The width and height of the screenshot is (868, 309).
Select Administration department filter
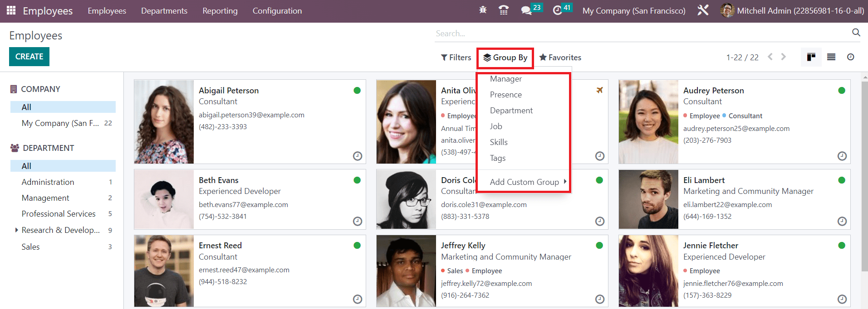pos(48,182)
